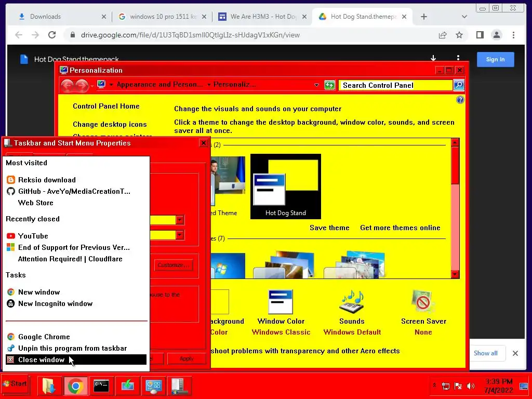Open Action Center flag tray icon
This screenshot has height=399, width=532.
coord(458,386)
